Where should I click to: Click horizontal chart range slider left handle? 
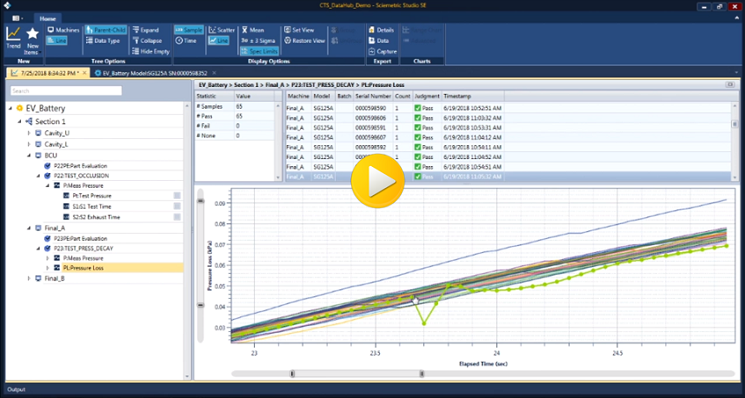pyautogui.click(x=292, y=374)
